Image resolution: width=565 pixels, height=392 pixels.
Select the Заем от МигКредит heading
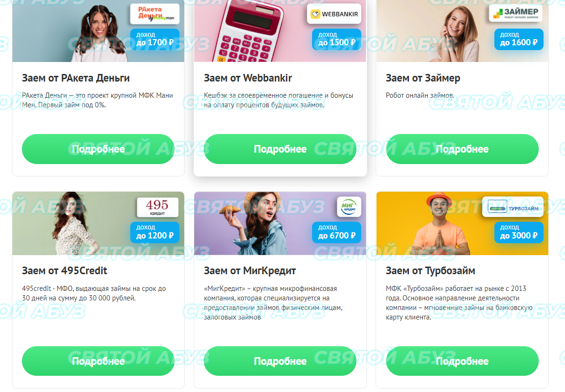tap(250, 271)
